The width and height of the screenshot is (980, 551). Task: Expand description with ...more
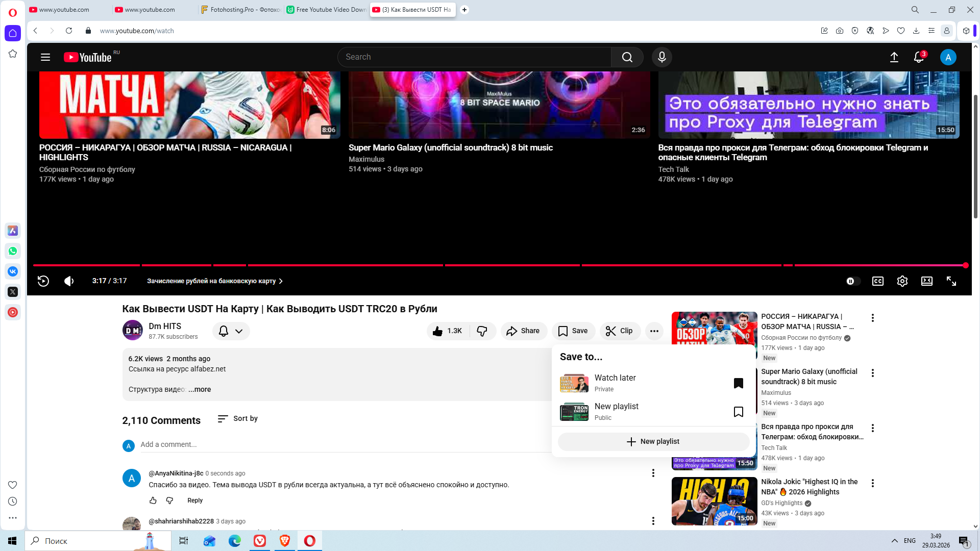point(200,389)
